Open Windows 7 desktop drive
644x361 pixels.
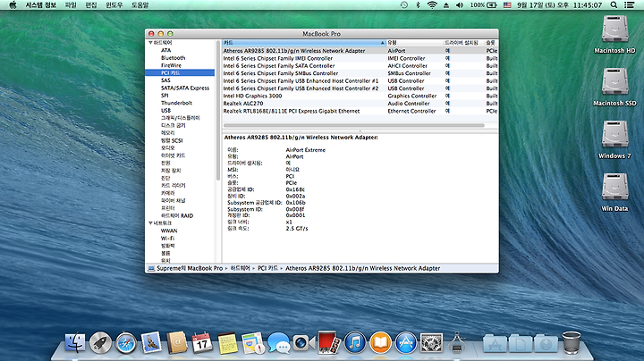pos(614,139)
